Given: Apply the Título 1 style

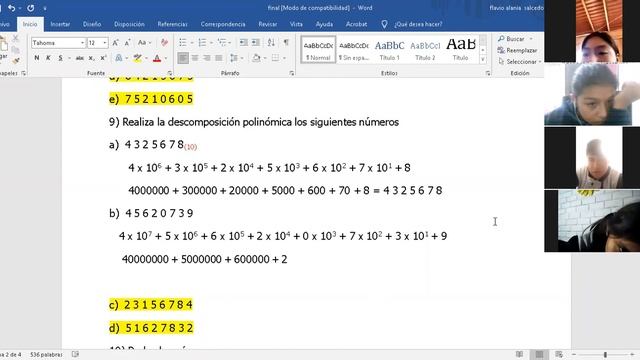Looking at the screenshot, I should coord(389,50).
